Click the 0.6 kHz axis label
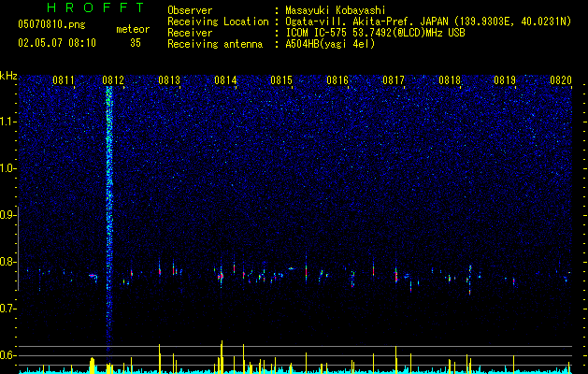Screen dimensions: 588x374 point(7,355)
